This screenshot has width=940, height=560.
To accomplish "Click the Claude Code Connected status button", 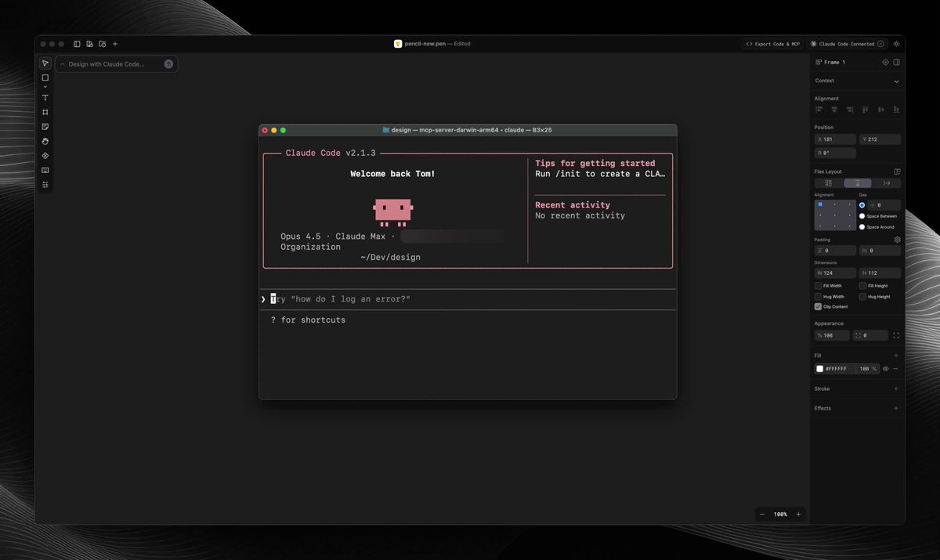I will click(x=847, y=44).
